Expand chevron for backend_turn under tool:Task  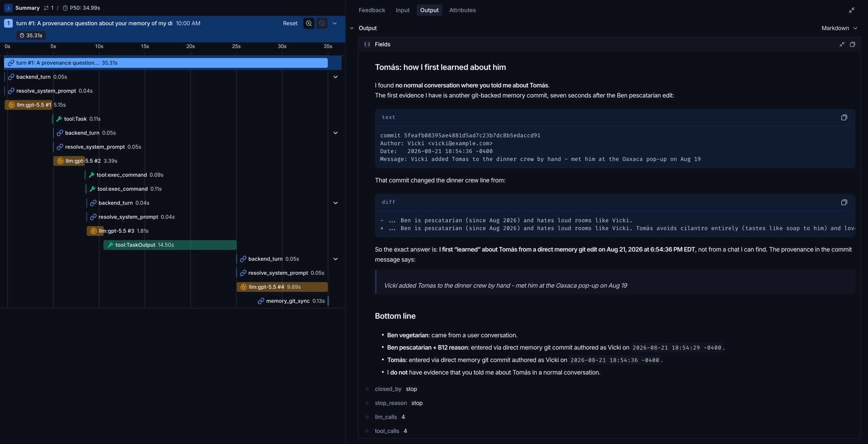pos(335,133)
